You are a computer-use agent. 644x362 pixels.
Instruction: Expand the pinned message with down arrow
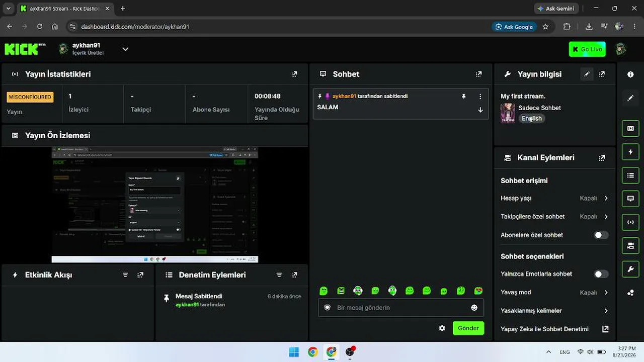pos(480,110)
